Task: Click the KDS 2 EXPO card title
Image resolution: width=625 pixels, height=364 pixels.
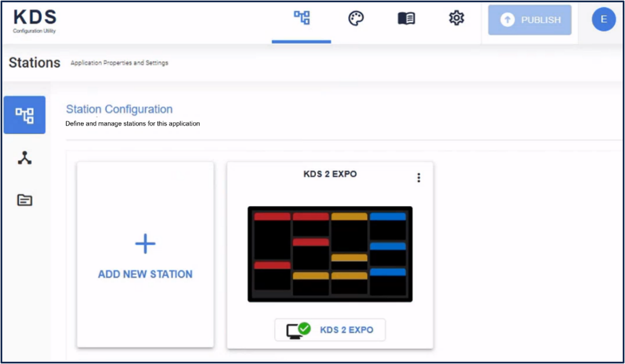Action: pyautogui.click(x=330, y=174)
